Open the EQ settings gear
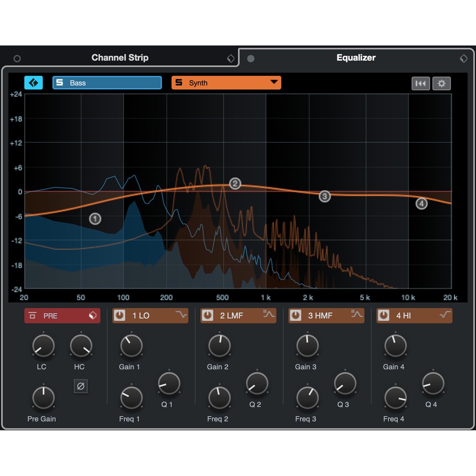This screenshot has width=476, height=476. [441, 83]
